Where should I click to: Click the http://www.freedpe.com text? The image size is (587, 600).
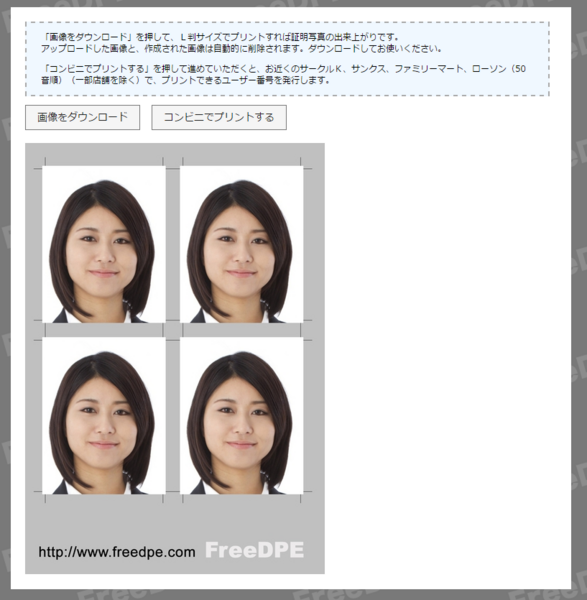pyautogui.click(x=117, y=552)
